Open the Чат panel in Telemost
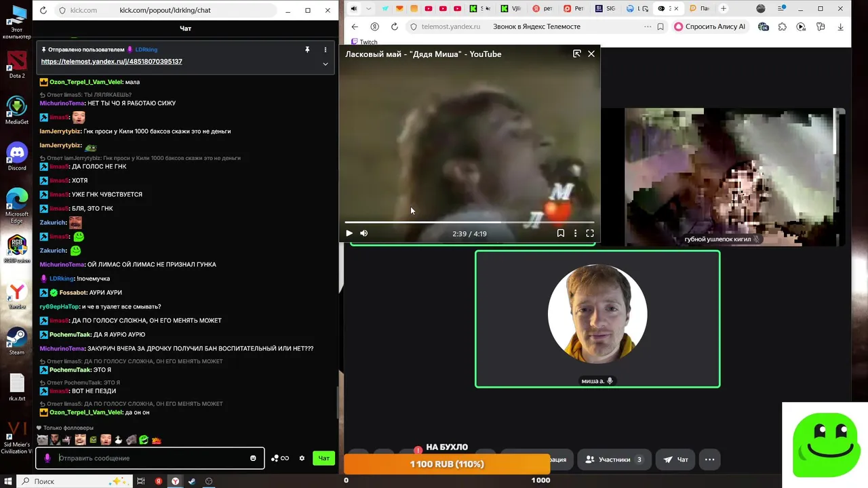This screenshot has width=868, height=488. (676, 460)
